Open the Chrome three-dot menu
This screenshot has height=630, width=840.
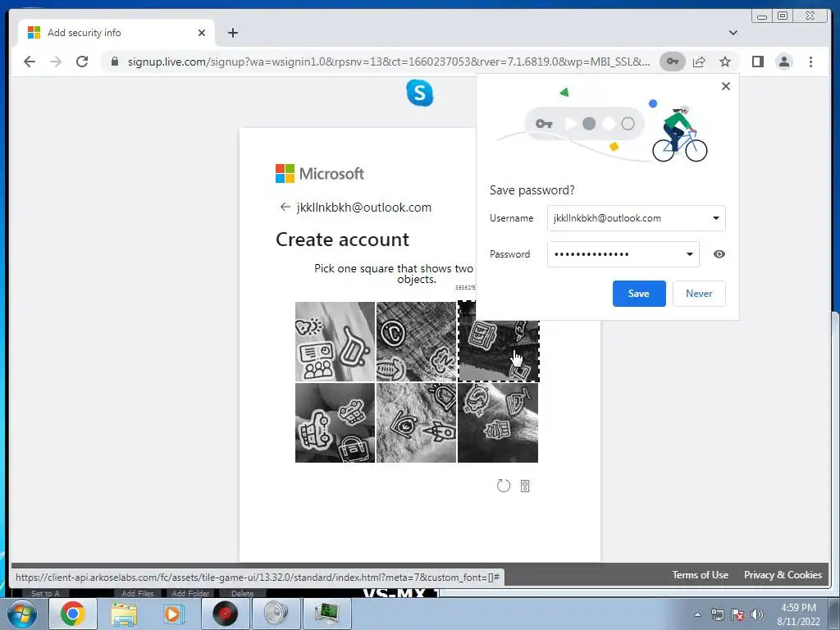(810, 62)
